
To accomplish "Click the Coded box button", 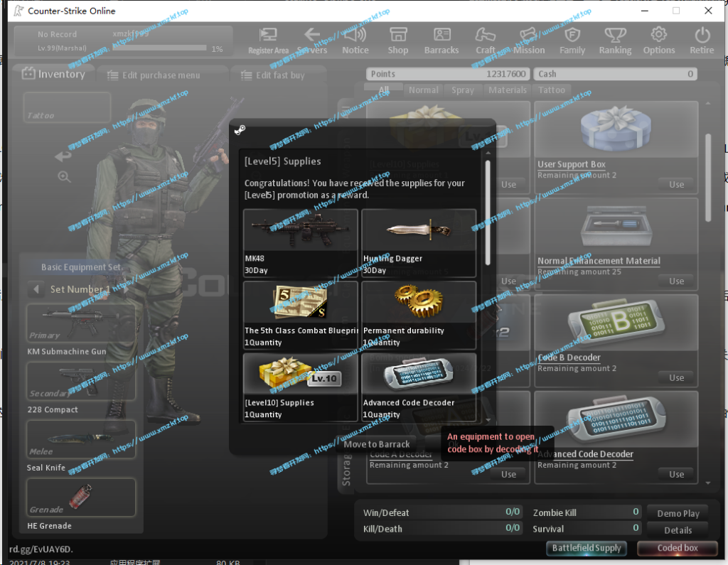I will point(677,548).
